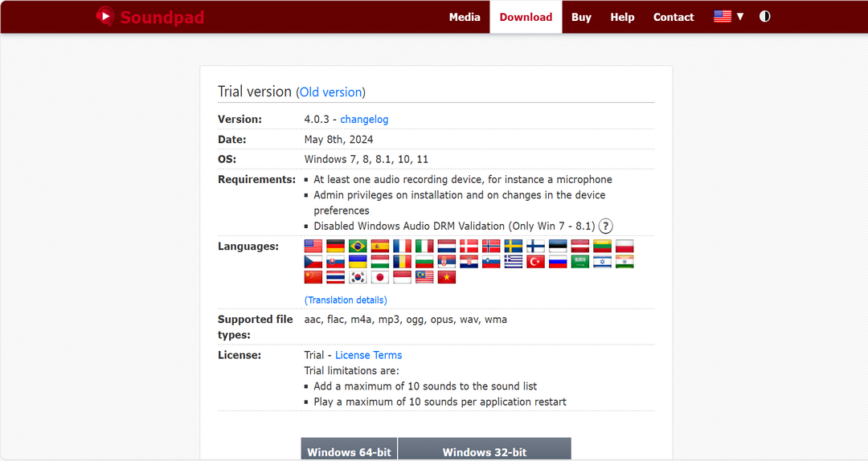Click the DRM Validation help question mark
The width and height of the screenshot is (868, 461).
click(606, 226)
